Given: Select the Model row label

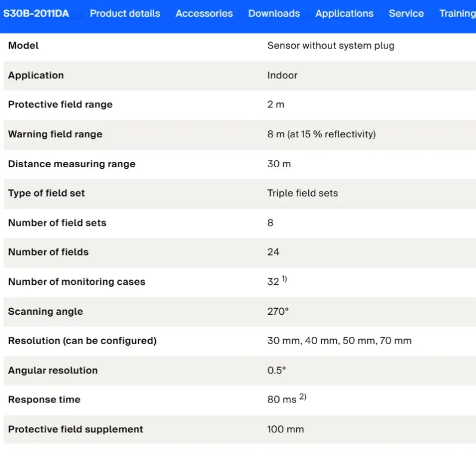Looking at the screenshot, I should coord(23,45).
